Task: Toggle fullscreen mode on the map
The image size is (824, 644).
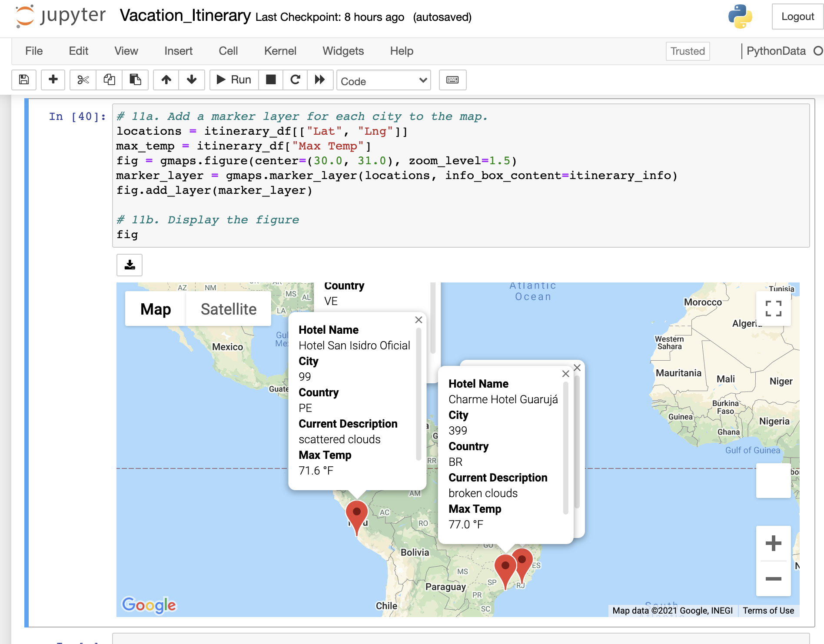Action: pyautogui.click(x=773, y=309)
